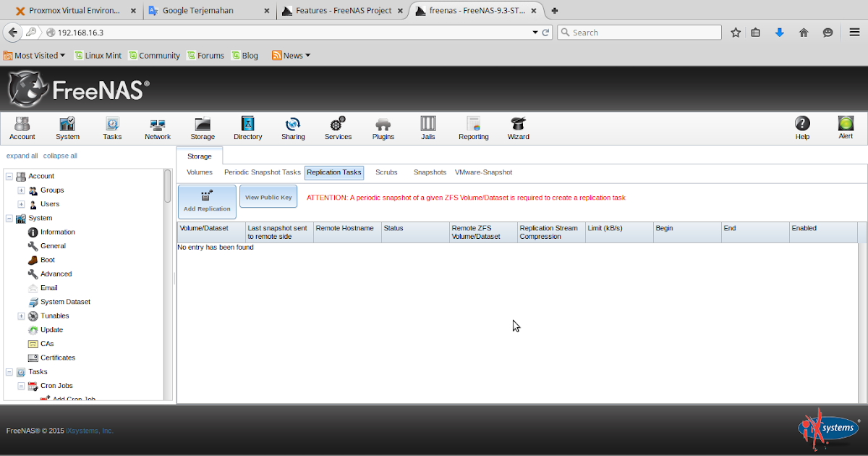Image resolution: width=868 pixels, height=456 pixels.
Task: Go to browser home icon
Action: 804,33
